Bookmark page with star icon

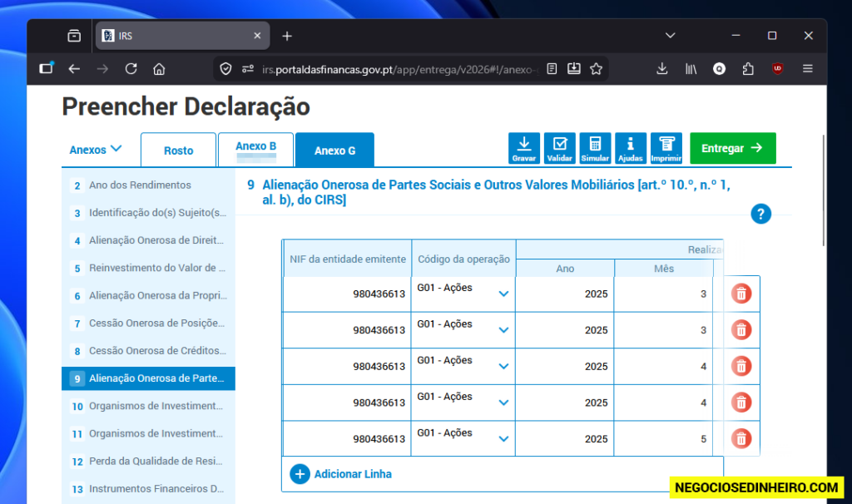596,69
